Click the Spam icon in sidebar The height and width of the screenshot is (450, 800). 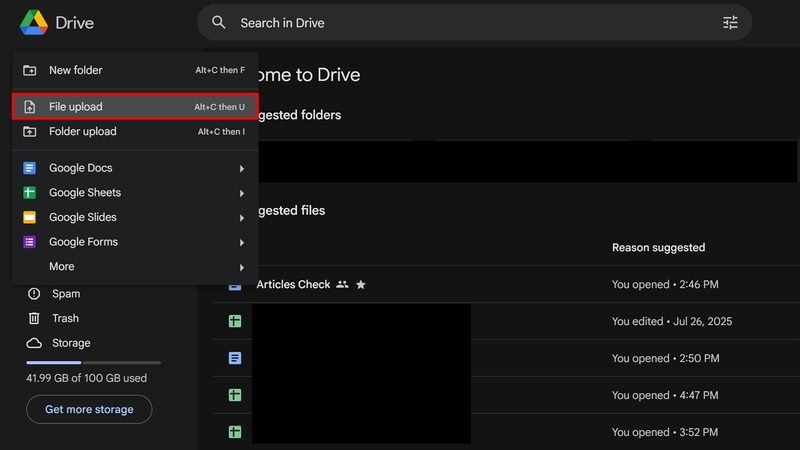pos(34,294)
